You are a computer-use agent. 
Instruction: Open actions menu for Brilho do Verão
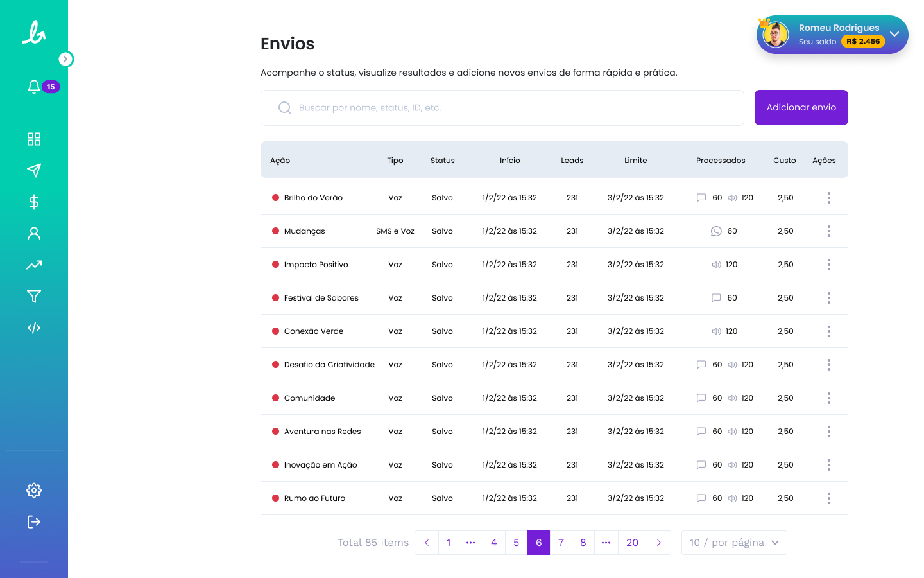828,198
